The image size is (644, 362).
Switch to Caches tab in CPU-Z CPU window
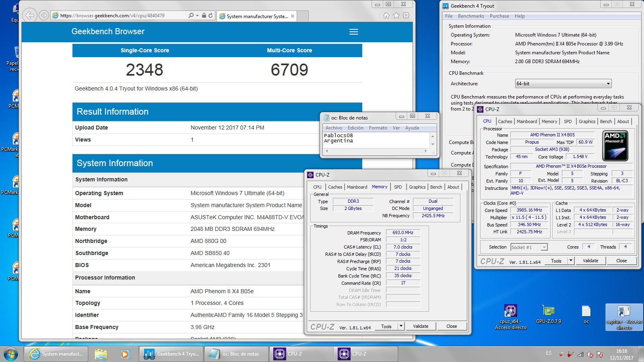point(505,121)
